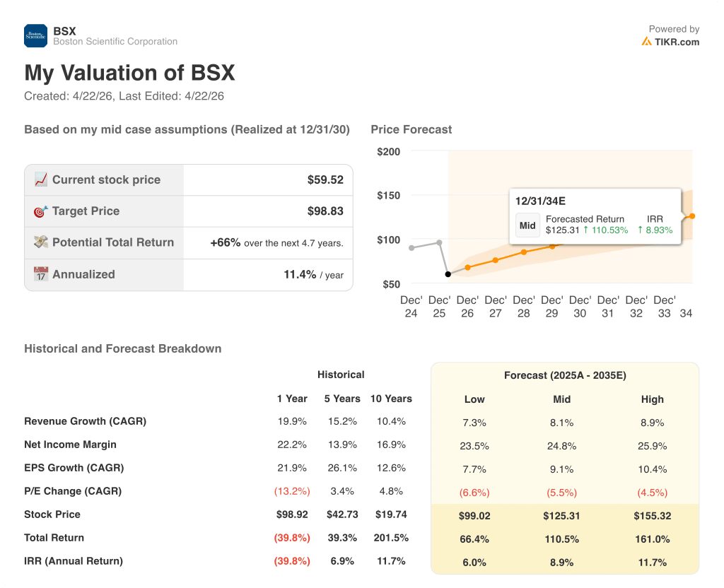The width and height of the screenshot is (724, 588).
Task: Click the green up arrow before 110.53%
Action: tap(586, 230)
